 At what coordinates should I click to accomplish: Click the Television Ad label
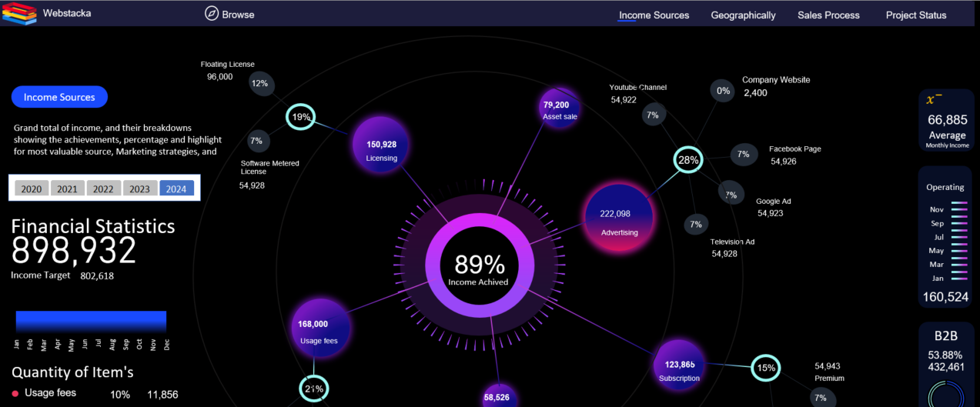point(732,242)
